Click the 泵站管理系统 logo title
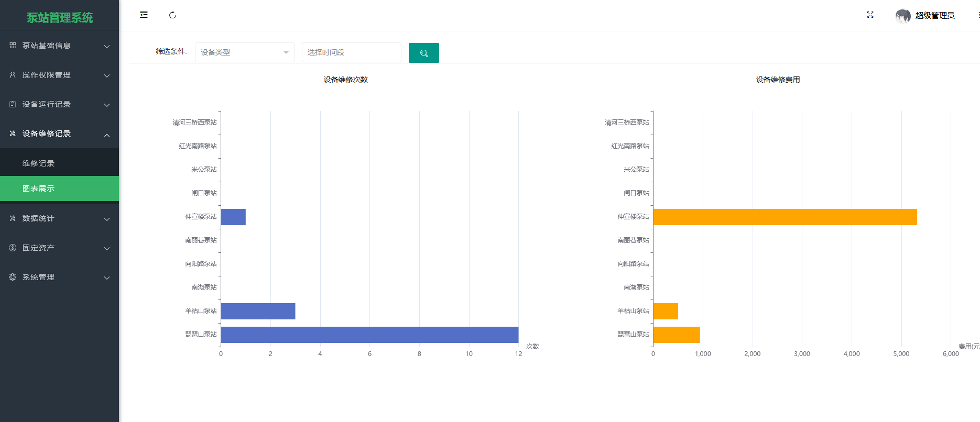Image resolution: width=980 pixels, height=422 pixels. 60,18
